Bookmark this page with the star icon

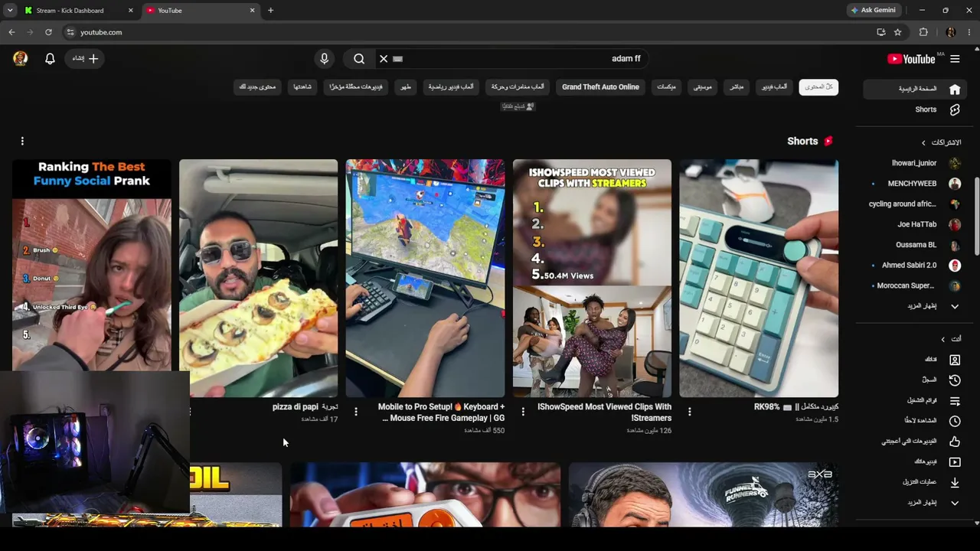tap(898, 32)
